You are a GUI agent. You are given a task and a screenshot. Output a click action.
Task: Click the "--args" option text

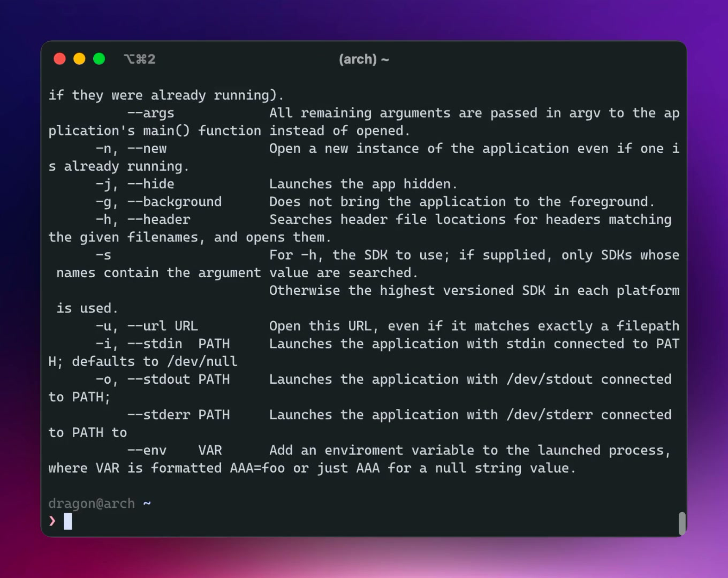point(151,113)
